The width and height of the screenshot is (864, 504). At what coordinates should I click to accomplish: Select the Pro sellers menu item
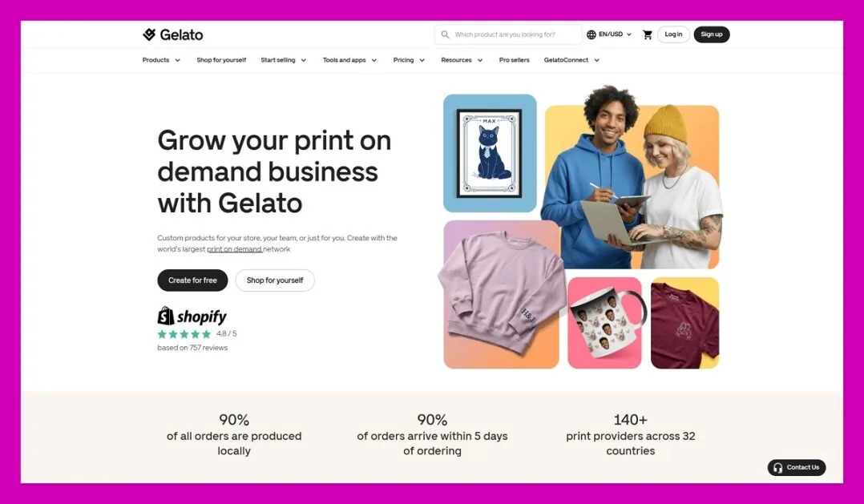click(514, 60)
